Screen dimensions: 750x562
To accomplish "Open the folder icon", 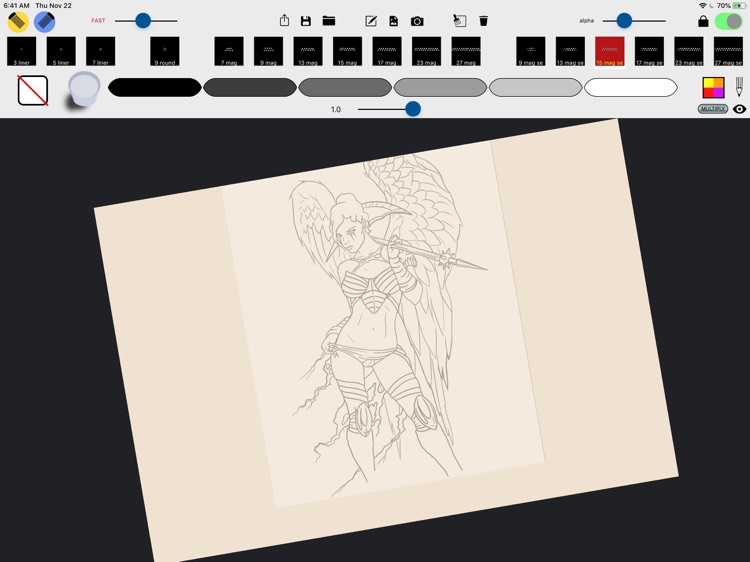I will [x=328, y=20].
